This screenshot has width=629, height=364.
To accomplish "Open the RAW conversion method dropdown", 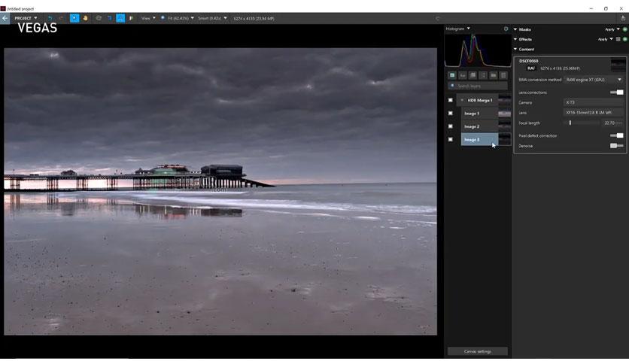I will [594, 80].
